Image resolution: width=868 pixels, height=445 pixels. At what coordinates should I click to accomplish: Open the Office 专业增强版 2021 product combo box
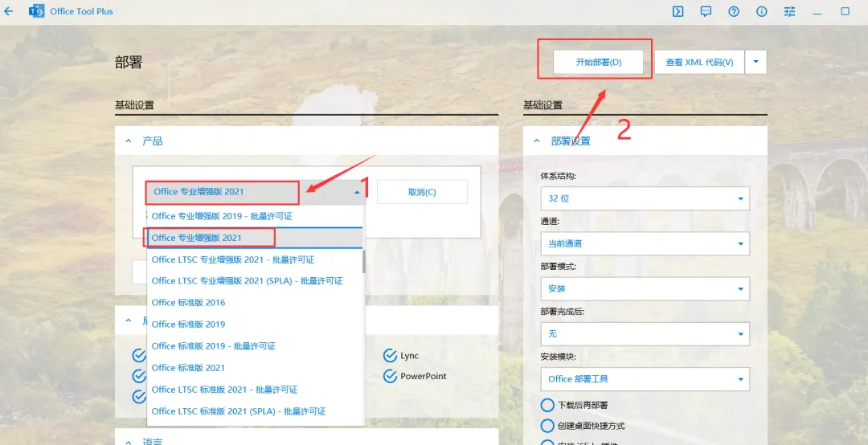click(x=256, y=191)
